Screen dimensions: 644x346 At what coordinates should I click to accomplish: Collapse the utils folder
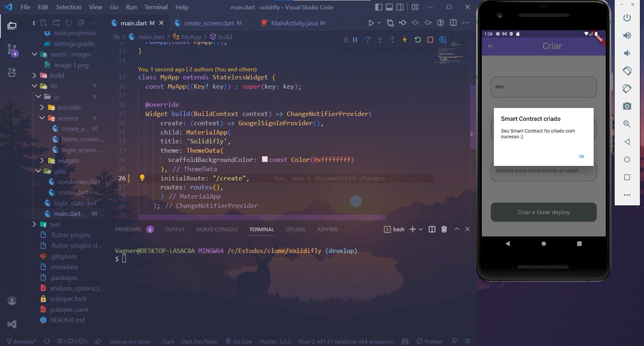[x=38, y=171]
